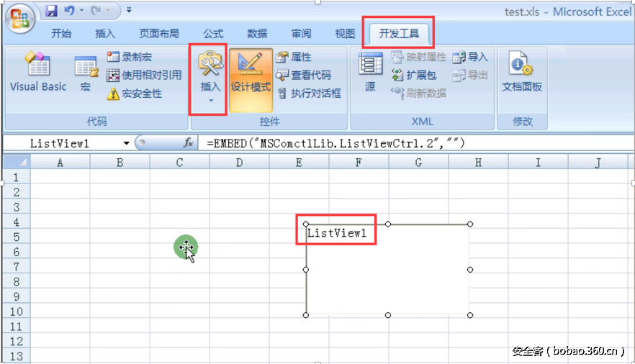Image resolution: width=635 pixels, height=364 pixels.
Task: Open Expansion Packs (扩展包)
Action: 413,75
